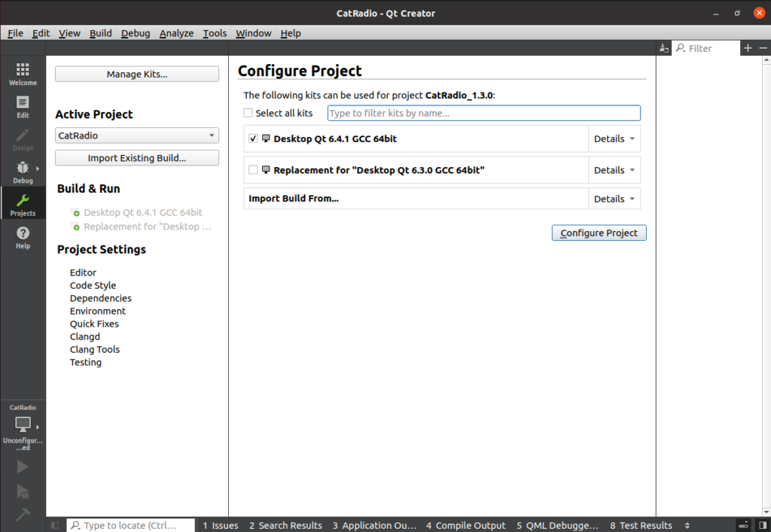The width and height of the screenshot is (771, 532).
Task: Toggle the right sidebar icon in status bar
Action: 762,525
